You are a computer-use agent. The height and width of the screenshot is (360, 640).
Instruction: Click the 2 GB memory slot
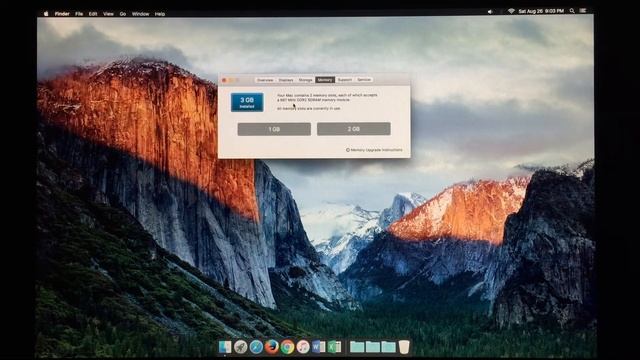[x=353, y=129]
